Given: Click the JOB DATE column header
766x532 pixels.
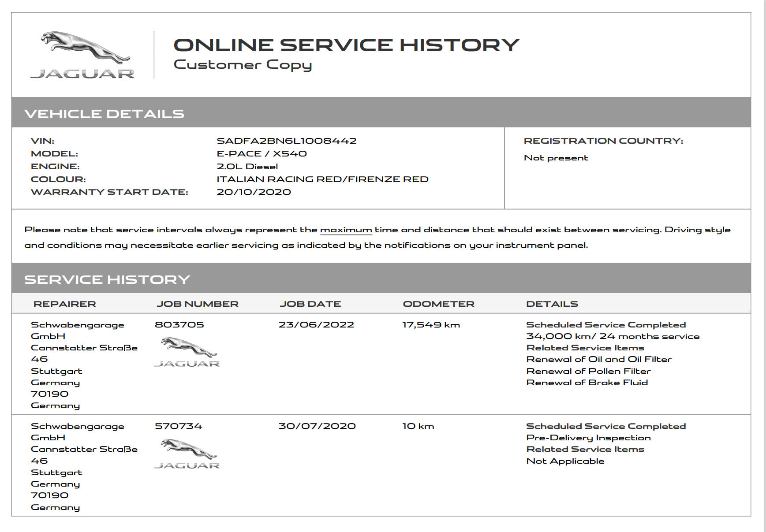Looking at the screenshot, I should (310, 304).
